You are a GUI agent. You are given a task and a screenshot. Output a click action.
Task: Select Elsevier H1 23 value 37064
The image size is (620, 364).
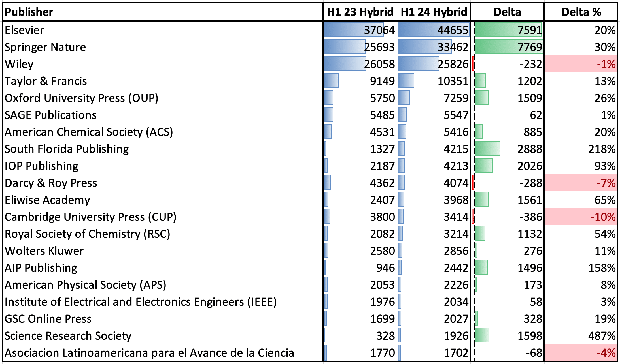pos(360,30)
